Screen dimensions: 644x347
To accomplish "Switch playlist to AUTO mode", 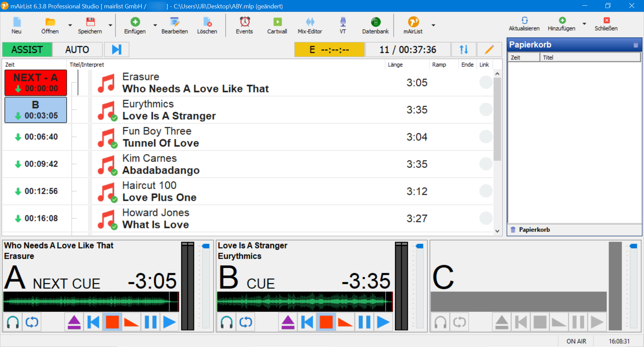I will (x=77, y=50).
